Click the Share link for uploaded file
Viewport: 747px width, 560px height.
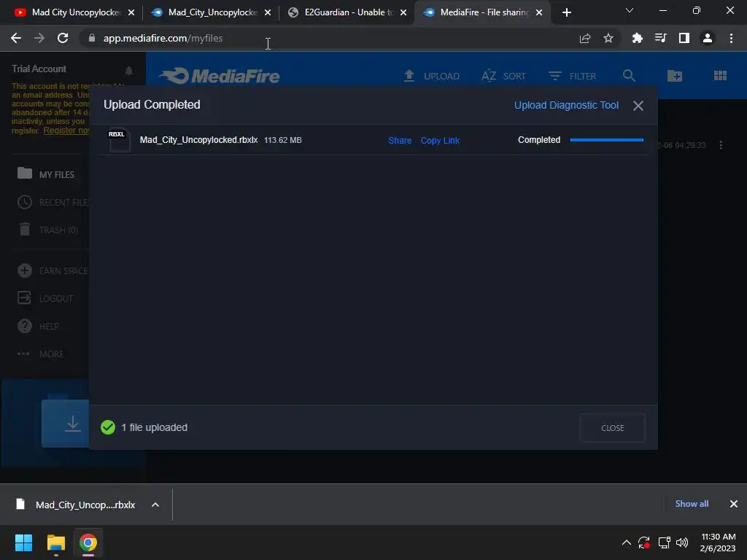400,141
